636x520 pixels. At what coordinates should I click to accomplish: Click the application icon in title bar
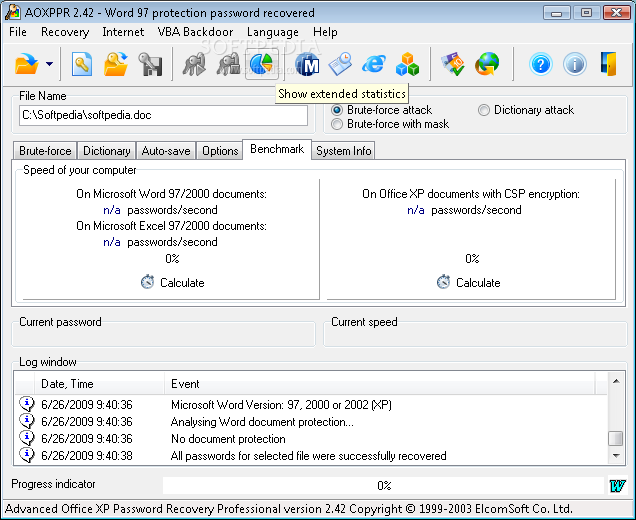(x=13, y=13)
